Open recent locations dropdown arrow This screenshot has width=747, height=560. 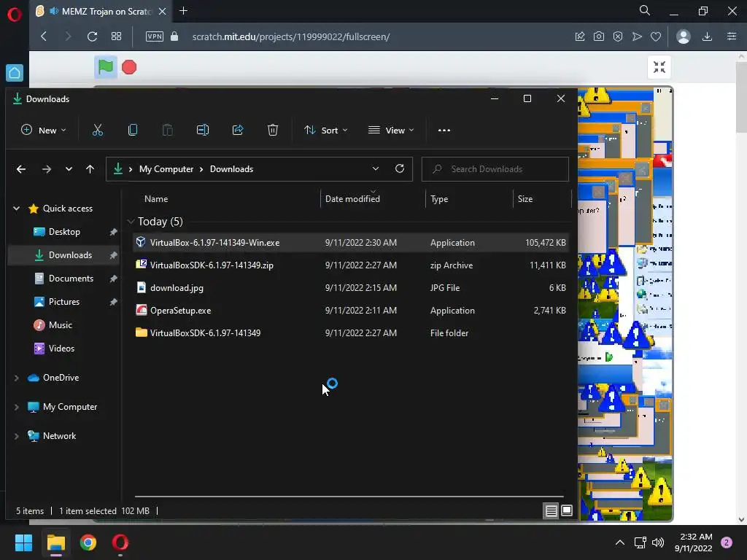pyautogui.click(x=69, y=169)
